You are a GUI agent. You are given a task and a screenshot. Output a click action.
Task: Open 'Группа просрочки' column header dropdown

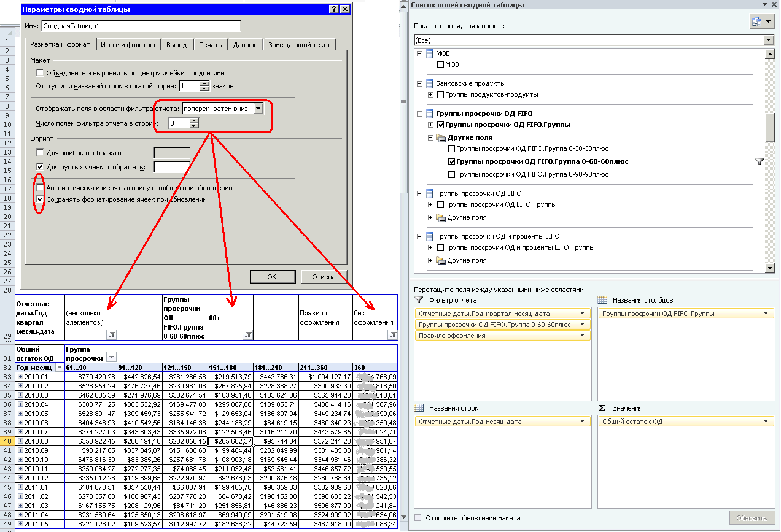[x=111, y=357]
